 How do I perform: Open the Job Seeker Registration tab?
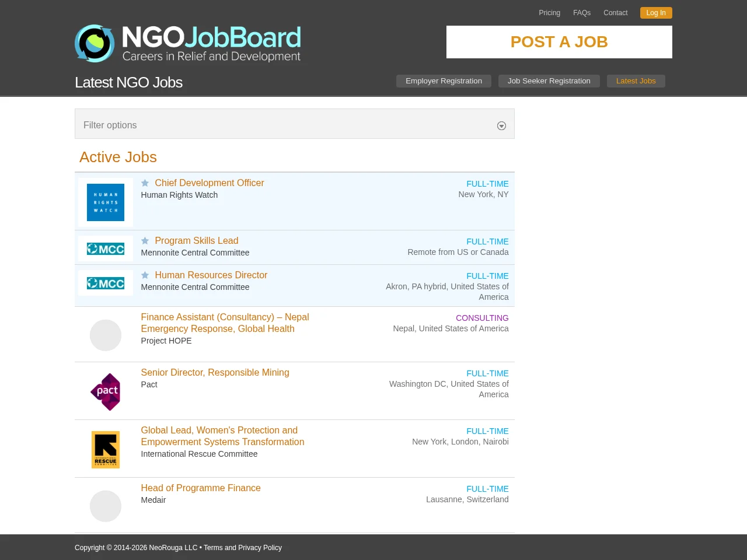point(549,81)
